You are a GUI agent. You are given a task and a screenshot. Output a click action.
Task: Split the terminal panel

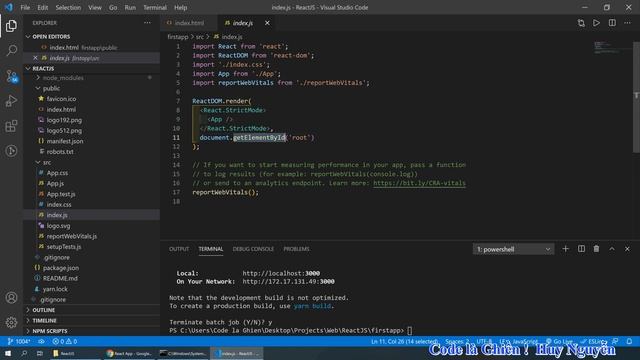click(x=581, y=249)
